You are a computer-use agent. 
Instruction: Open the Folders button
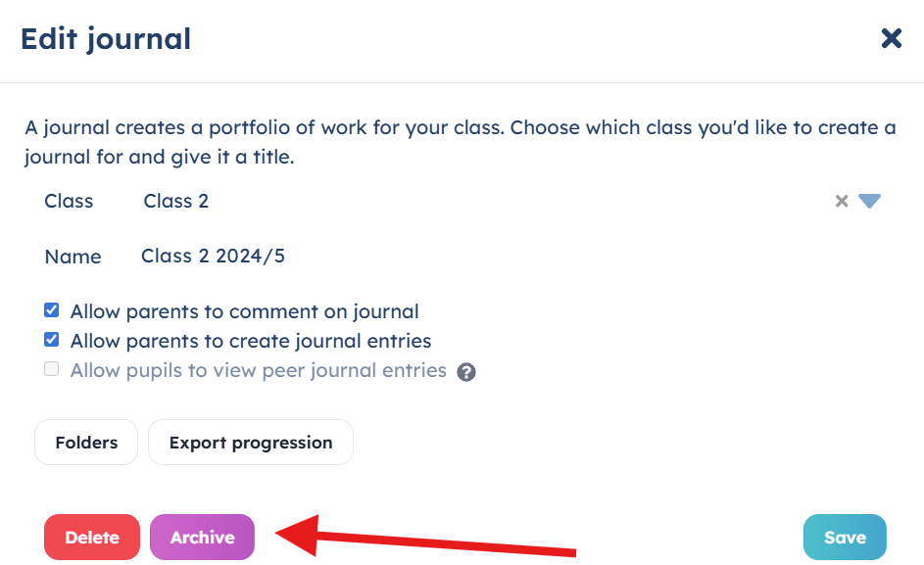(x=86, y=442)
